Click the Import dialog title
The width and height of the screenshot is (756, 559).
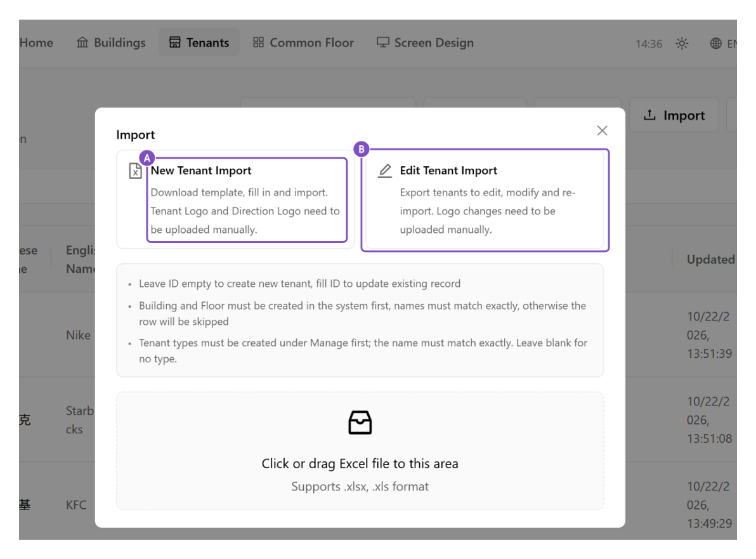[136, 135]
